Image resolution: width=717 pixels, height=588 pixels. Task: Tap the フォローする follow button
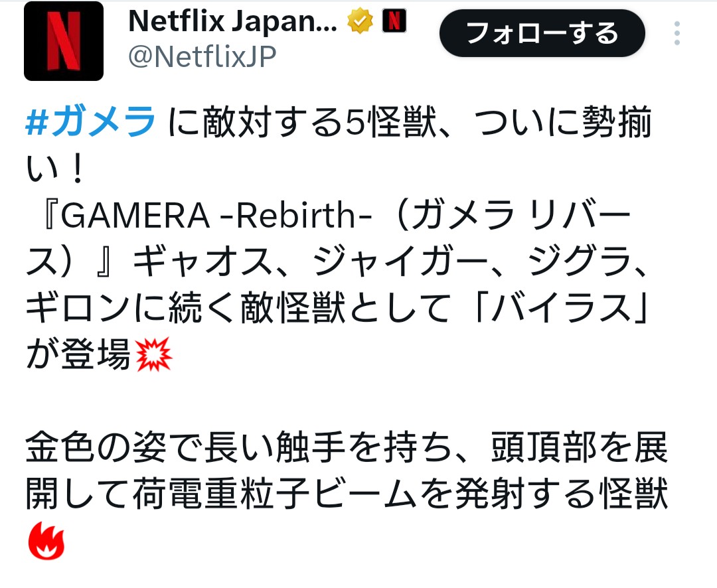tap(542, 33)
